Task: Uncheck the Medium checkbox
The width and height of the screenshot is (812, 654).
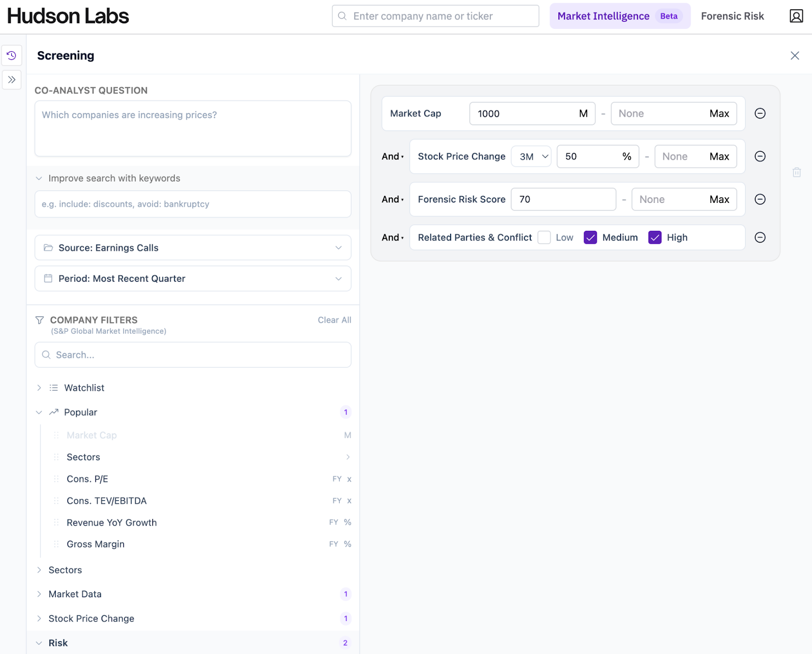Action: (x=590, y=237)
